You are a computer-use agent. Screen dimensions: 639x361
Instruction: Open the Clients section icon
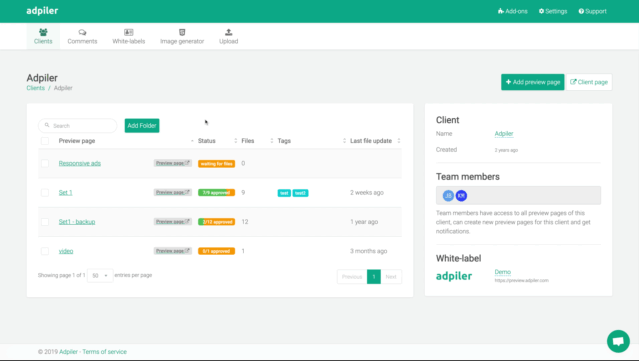[43, 32]
